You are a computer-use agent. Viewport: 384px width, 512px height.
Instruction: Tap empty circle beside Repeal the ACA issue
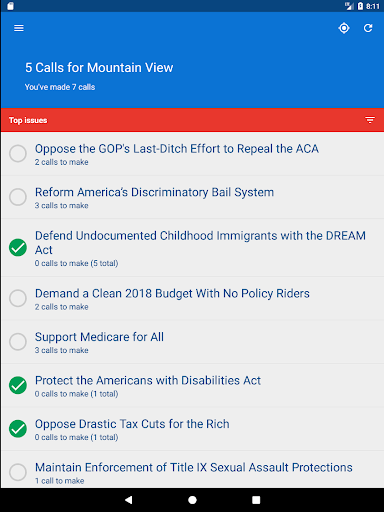click(x=18, y=153)
